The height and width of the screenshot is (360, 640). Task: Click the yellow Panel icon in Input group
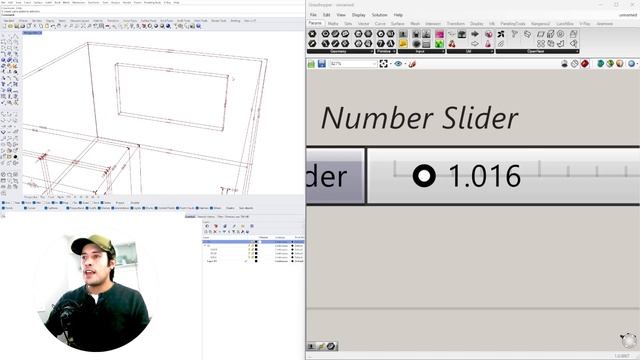403,44
